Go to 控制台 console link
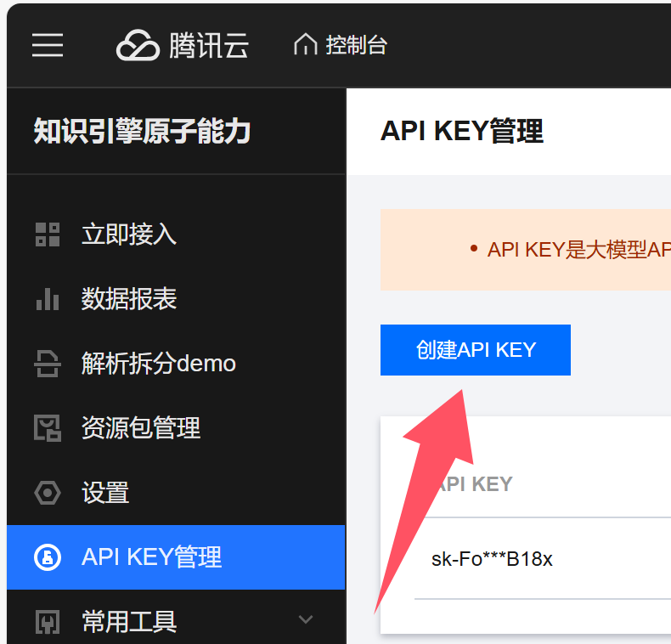This screenshot has height=644, width=671. 357,45
